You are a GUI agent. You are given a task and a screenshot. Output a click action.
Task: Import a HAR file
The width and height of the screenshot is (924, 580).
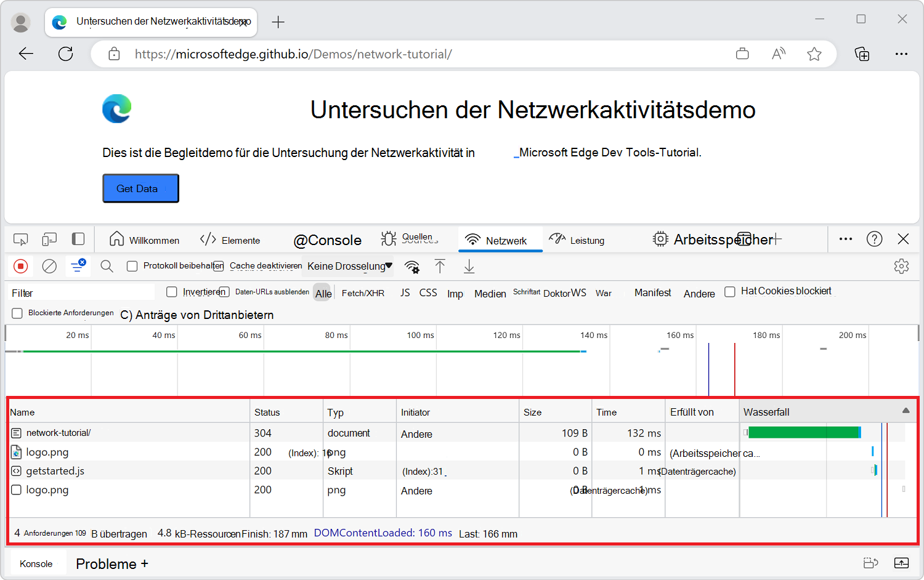point(440,266)
